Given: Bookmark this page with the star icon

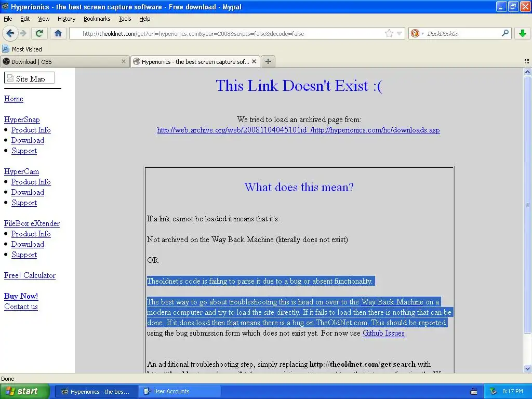Looking at the screenshot, I should pyautogui.click(x=389, y=33).
